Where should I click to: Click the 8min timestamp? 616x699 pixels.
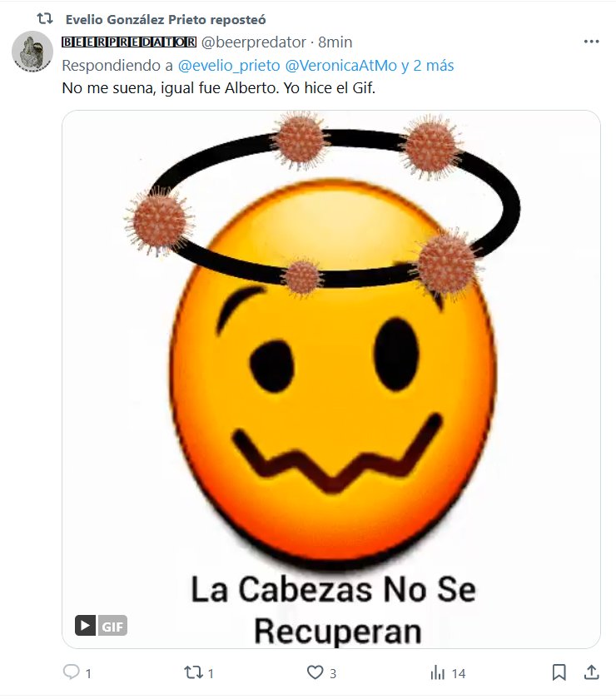[335, 42]
